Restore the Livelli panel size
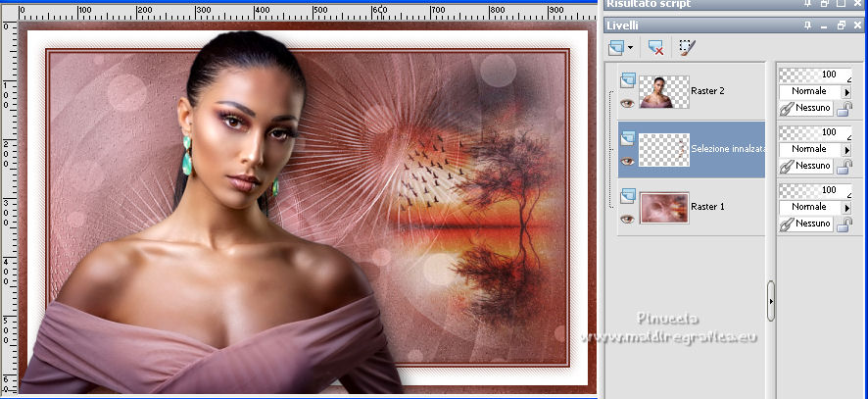Screen dimensions: 868x399 [x=842, y=25]
